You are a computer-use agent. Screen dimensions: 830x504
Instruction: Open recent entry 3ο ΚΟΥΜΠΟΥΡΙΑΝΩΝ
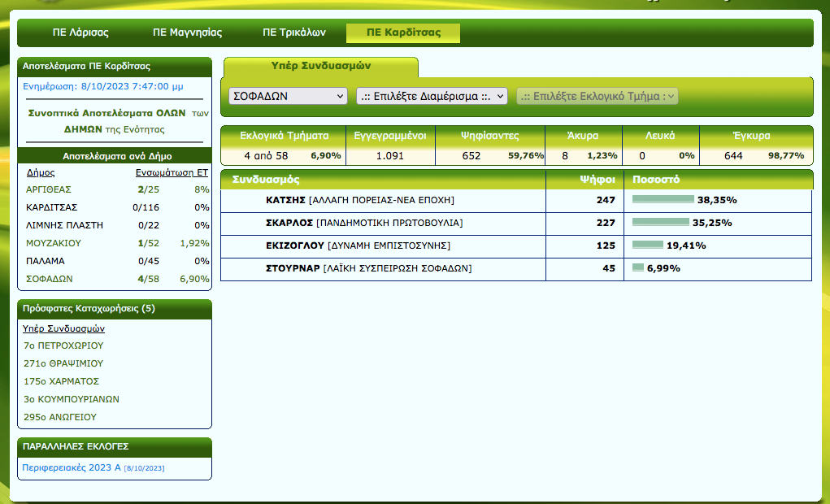point(72,399)
